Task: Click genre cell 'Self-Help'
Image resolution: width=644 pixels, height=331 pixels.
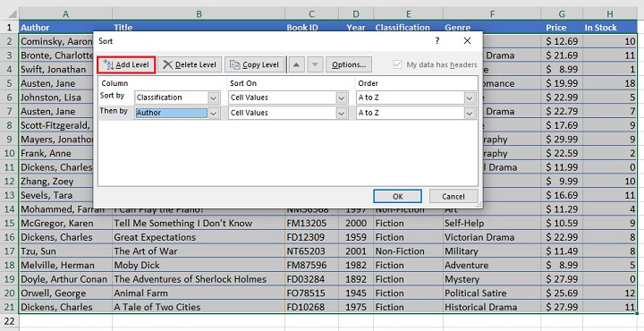Action: [x=492, y=224]
